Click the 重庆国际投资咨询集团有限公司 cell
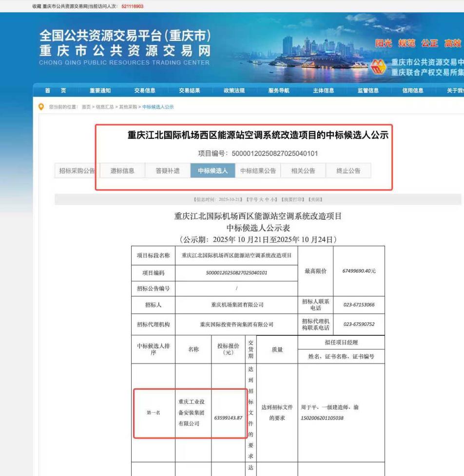464x476 pixels. pos(236,324)
